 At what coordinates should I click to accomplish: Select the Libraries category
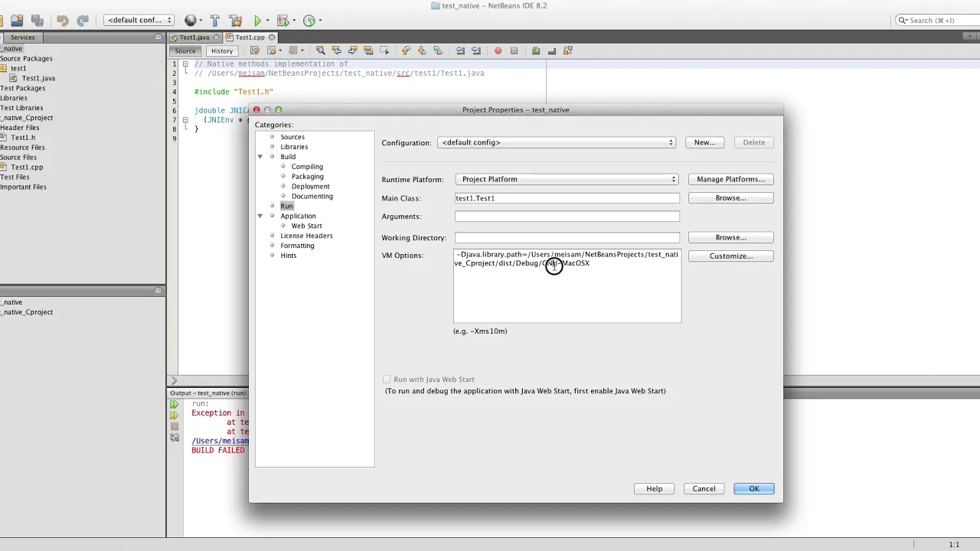click(x=294, y=147)
